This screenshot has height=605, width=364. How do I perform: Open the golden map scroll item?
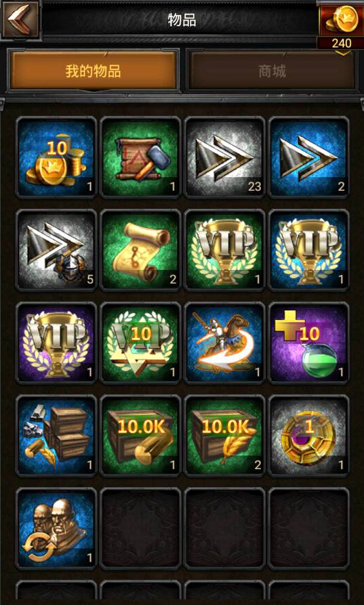pos(140,250)
